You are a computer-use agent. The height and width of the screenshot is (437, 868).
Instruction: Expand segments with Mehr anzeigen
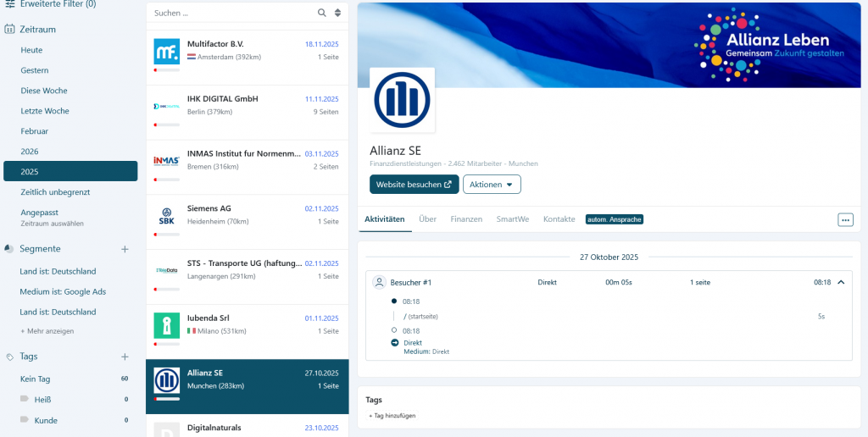point(47,331)
